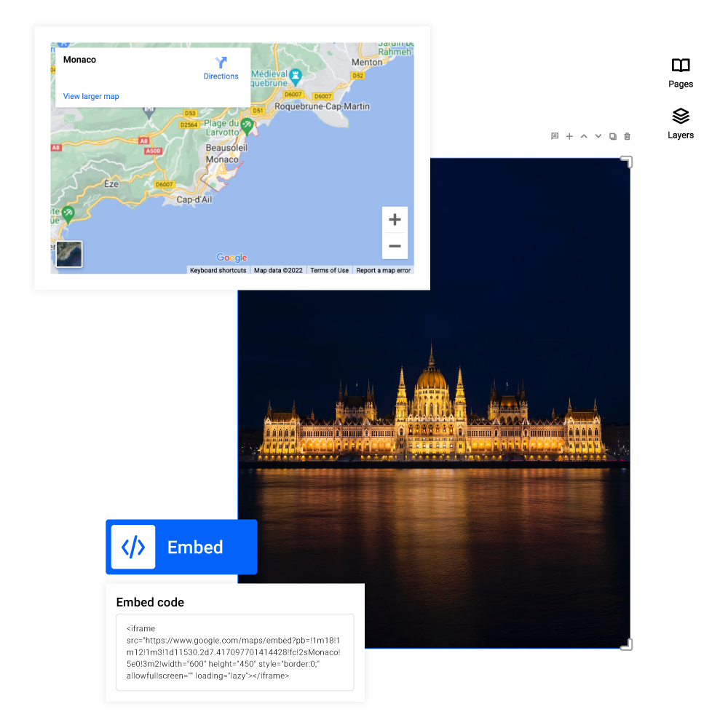Delete the selected image block
The height and width of the screenshot is (728, 728).
click(627, 136)
